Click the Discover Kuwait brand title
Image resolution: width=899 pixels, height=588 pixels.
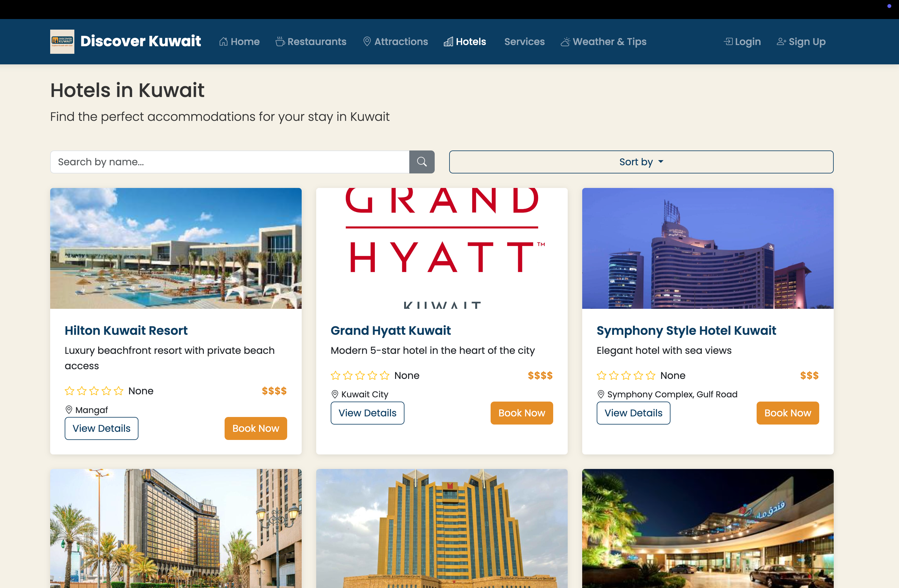point(141,41)
